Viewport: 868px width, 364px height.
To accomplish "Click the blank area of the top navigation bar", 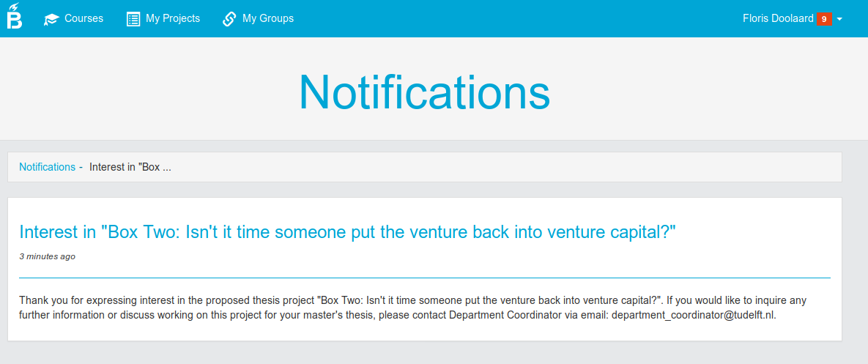I will click(x=515, y=18).
